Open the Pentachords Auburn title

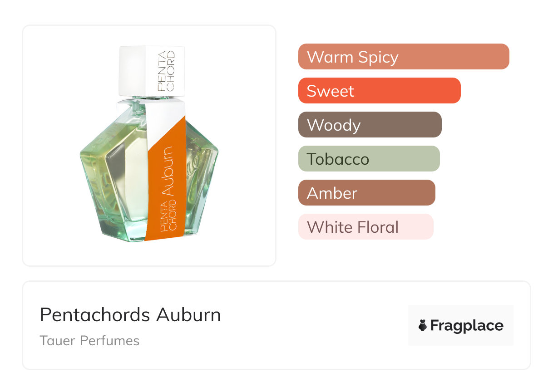(x=130, y=315)
